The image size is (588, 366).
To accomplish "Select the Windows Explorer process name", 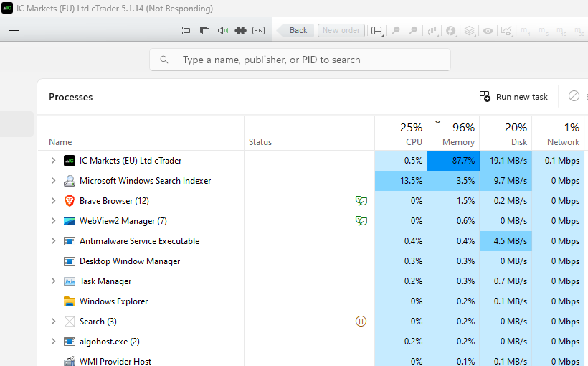I will (113, 301).
